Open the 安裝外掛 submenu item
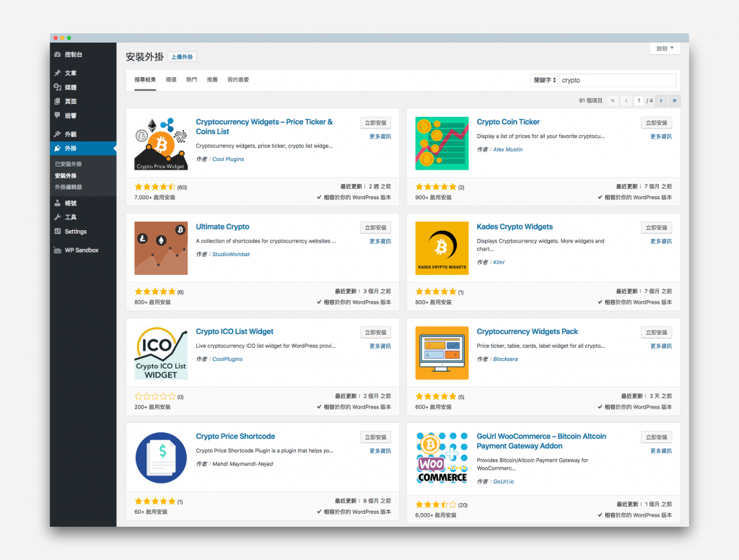 [66, 175]
